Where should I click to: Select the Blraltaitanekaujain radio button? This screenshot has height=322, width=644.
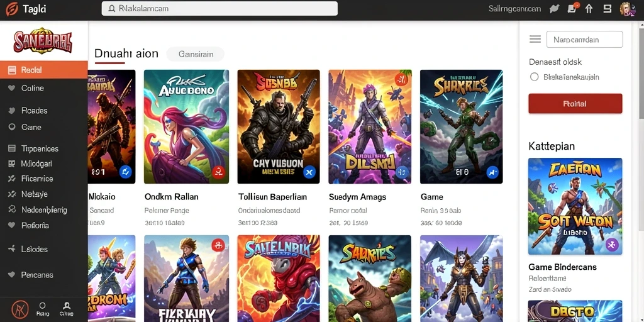(535, 77)
